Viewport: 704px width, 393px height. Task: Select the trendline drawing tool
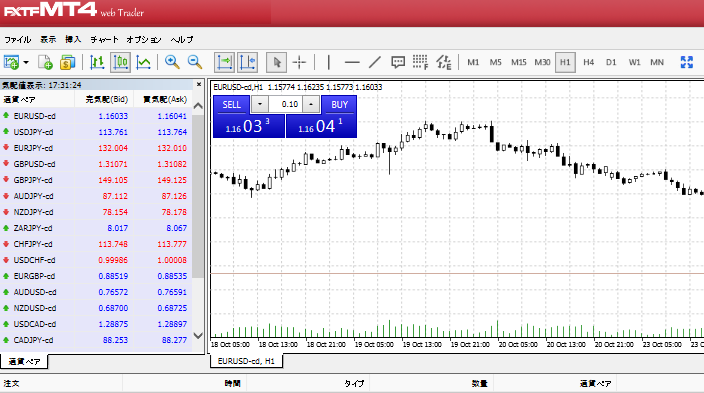tap(375, 62)
